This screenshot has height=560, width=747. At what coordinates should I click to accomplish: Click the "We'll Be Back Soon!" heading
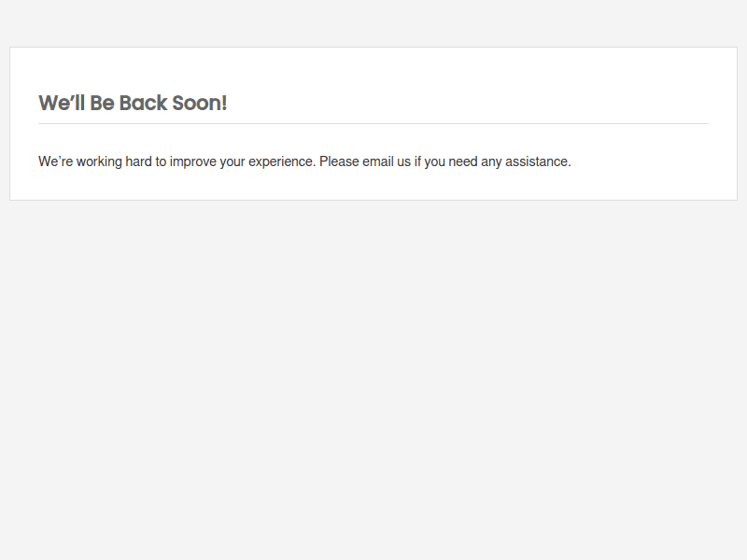[133, 103]
